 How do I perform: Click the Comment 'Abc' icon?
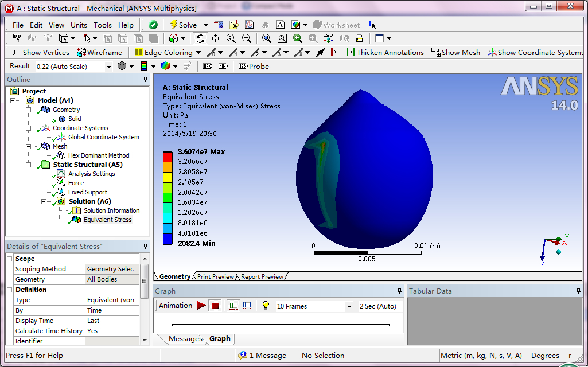234,25
